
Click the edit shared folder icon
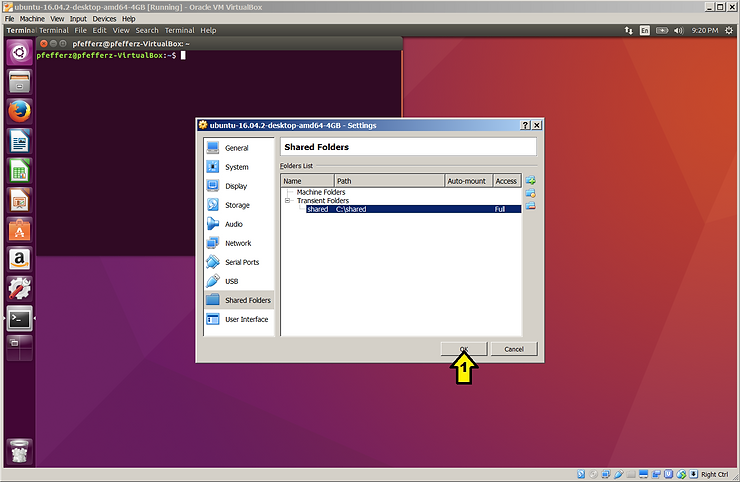click(x=531, y=193)
